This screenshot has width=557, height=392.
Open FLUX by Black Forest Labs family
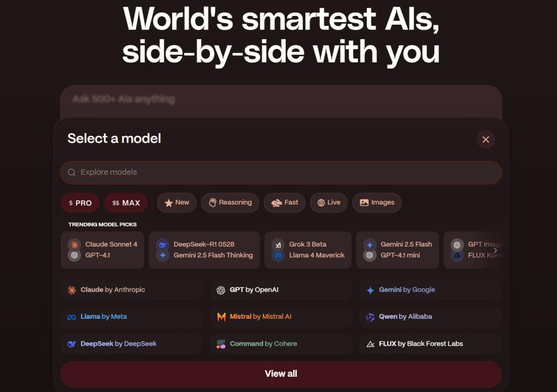430,344
